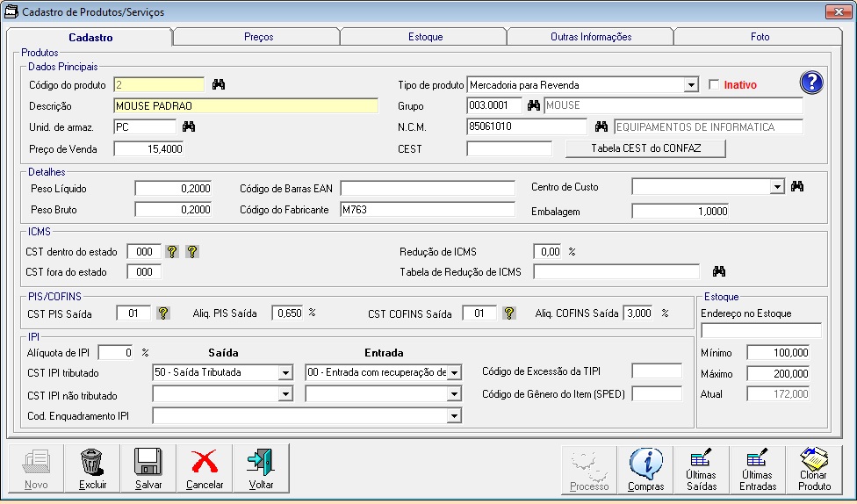
Task: Open the Cod. Enquadramento IPI dropdown
Action: (454, 415)
